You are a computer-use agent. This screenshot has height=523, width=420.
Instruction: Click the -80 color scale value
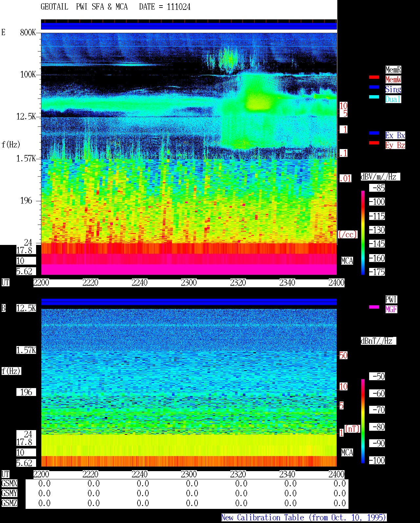click(x=377, y=427)
